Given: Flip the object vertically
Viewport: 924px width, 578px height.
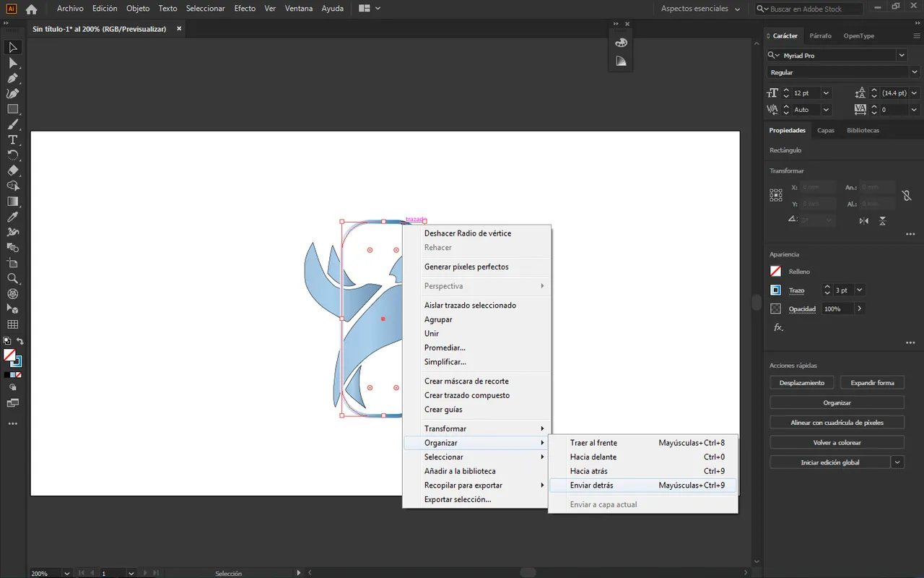Looking at the screenshot, I should [883, 220].
